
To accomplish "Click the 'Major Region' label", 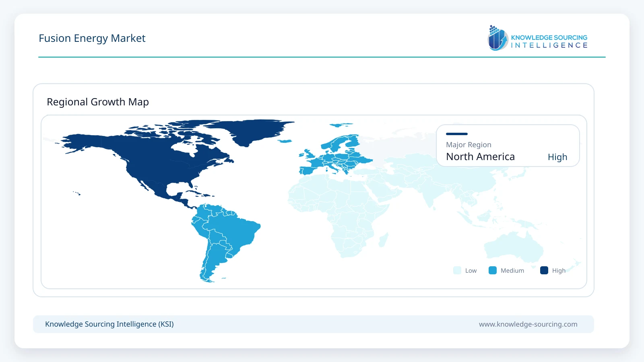I will click(x=469, y=145).
